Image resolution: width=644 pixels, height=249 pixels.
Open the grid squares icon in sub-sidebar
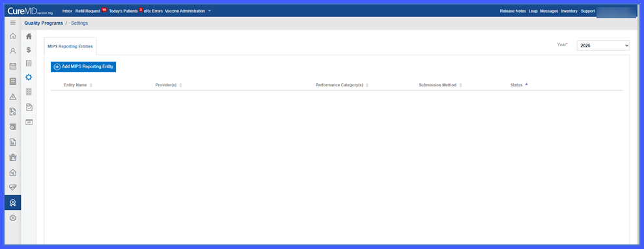coord(29,92)
